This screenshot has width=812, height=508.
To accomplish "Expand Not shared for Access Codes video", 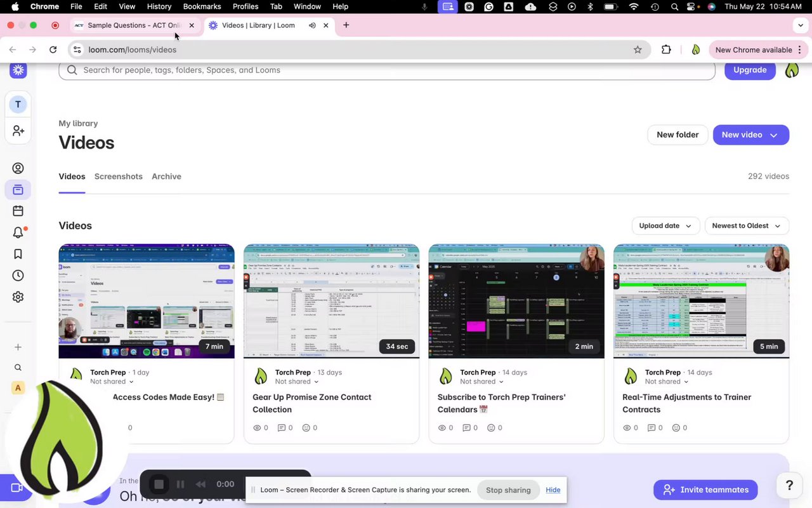I will pyautogui.click(x=112, y=382).
